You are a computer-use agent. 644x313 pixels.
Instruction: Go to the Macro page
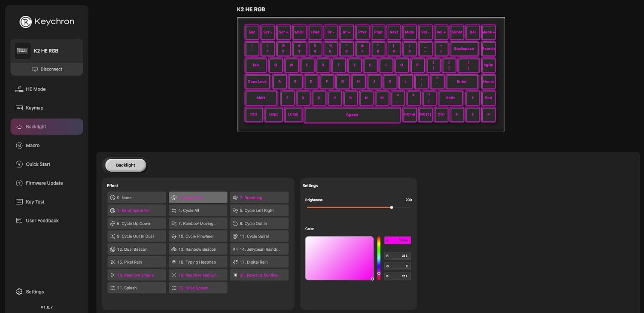point(47,146)
